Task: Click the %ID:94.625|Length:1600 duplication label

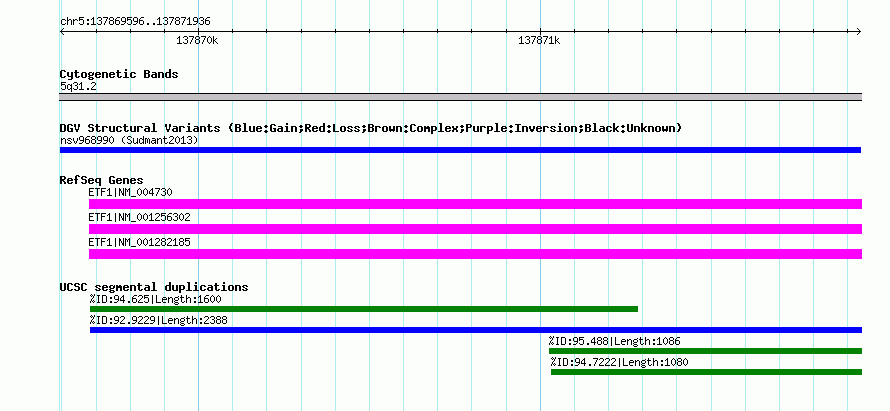Action: (x=155, y=299)
